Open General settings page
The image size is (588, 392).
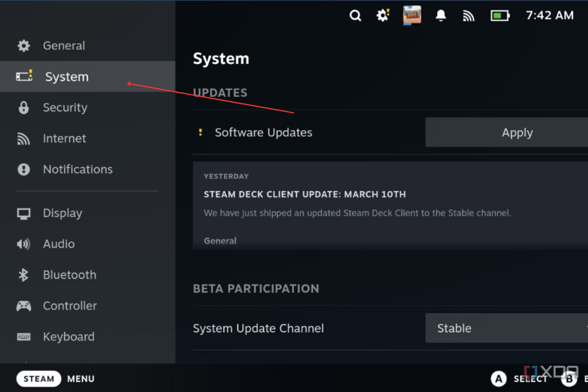click(x=88, y=46)
